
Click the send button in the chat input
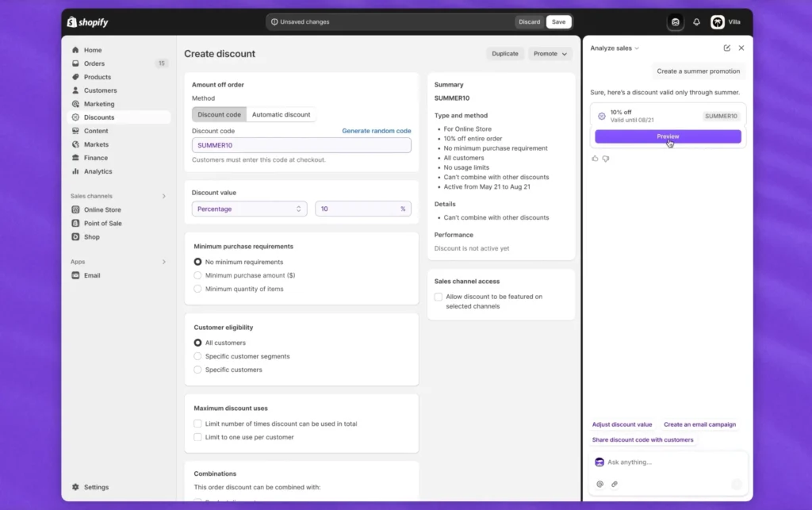pos(737,484)
